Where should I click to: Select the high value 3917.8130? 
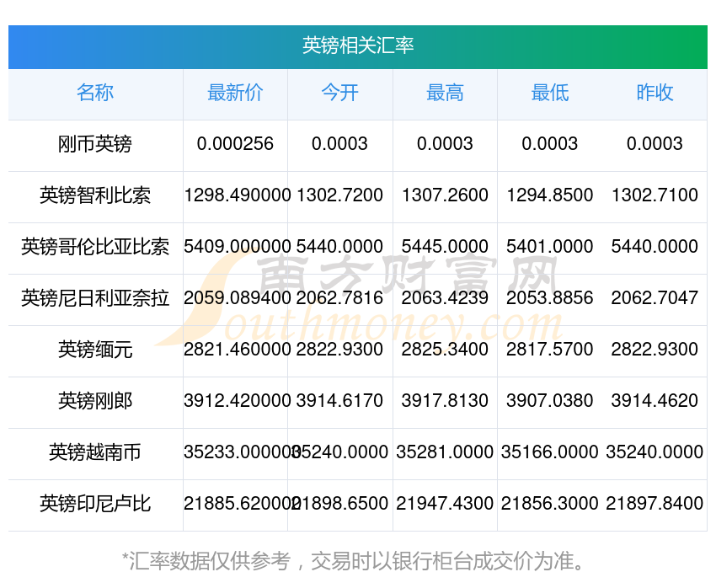click(446, 401)
